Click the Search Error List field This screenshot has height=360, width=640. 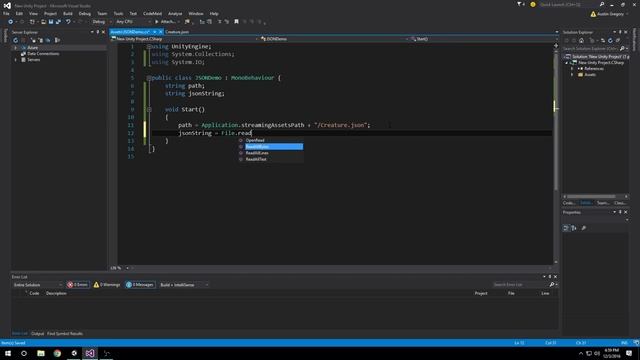coord(520,284)
